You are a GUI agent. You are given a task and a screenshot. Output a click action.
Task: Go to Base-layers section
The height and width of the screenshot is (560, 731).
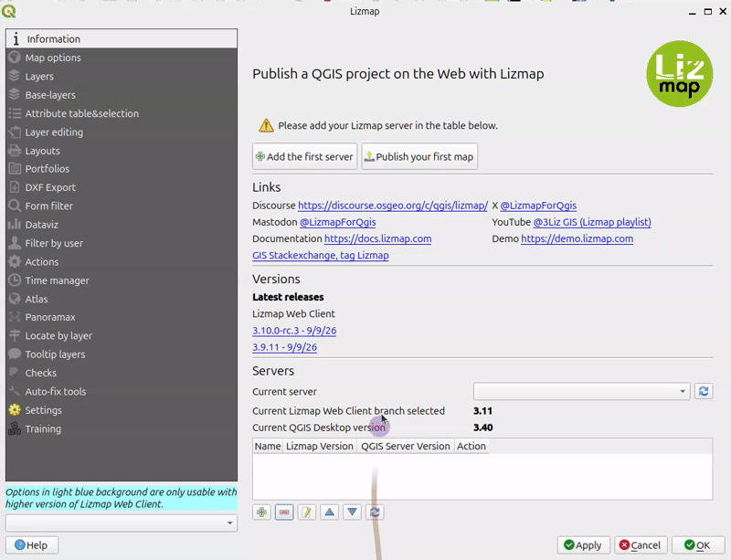tap(122, 95)
